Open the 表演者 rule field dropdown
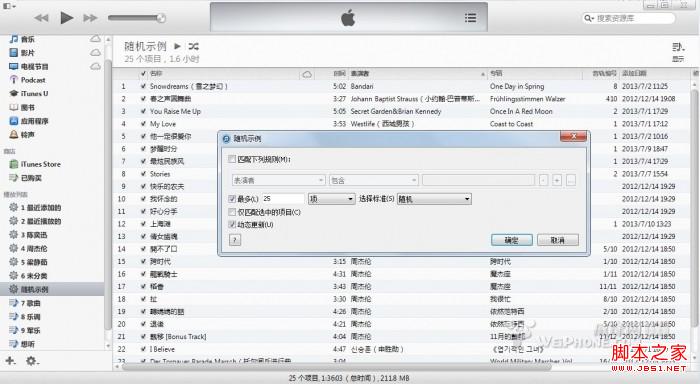This screenshot has height=384, width=700. (x=278, y=180)
